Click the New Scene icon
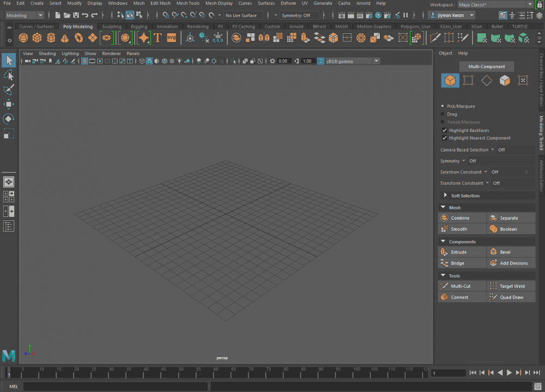This screenshot has width=545, height=392. pyautogui.click(x=58, y=15)
